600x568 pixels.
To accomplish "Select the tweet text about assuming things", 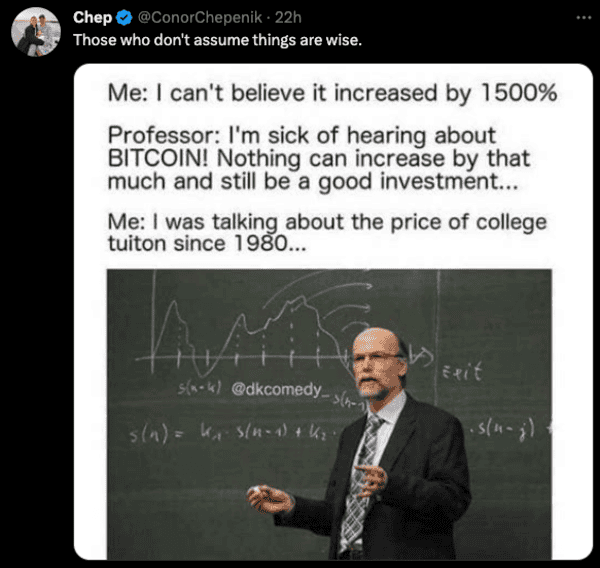I will (218, 40).
